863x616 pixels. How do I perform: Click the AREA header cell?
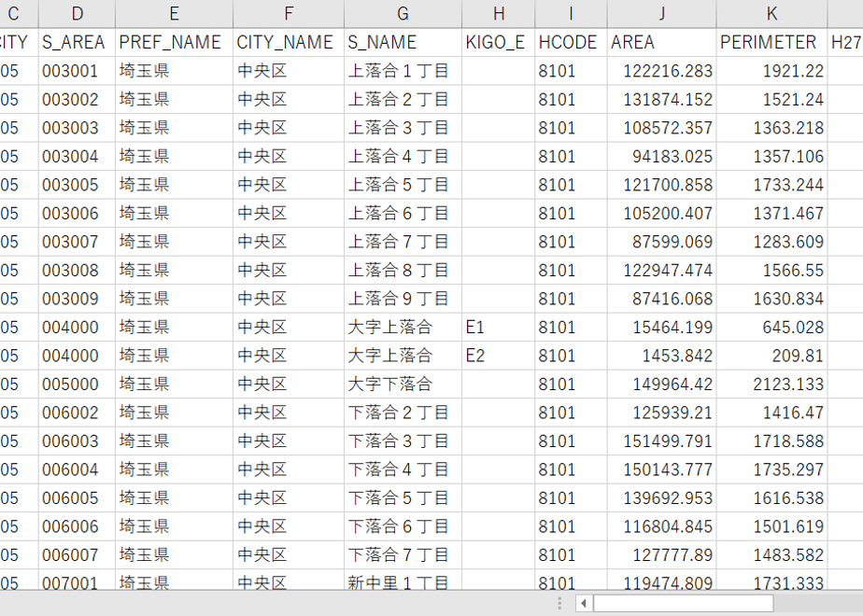click(x=662, y=42)
